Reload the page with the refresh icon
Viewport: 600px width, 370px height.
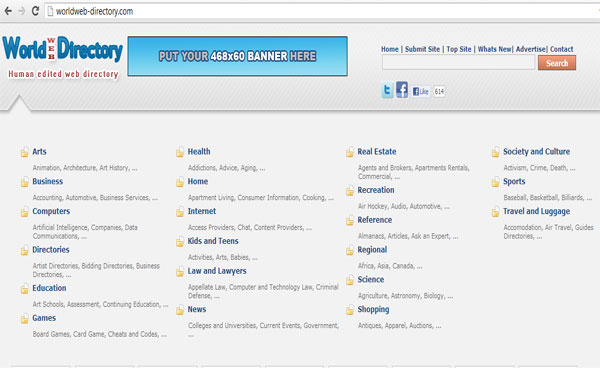coord(35,11)
